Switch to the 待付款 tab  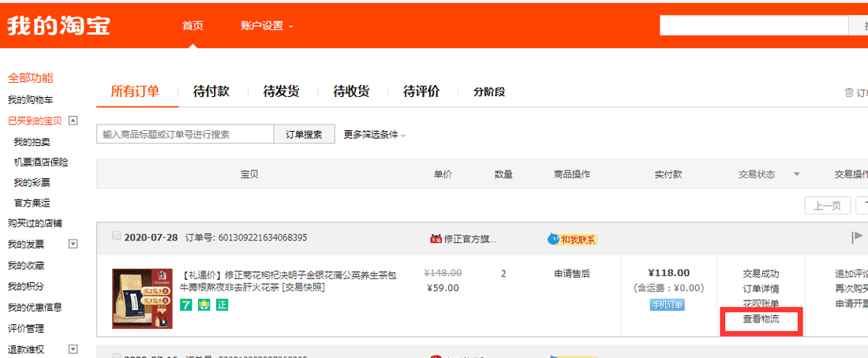point(211,91)
